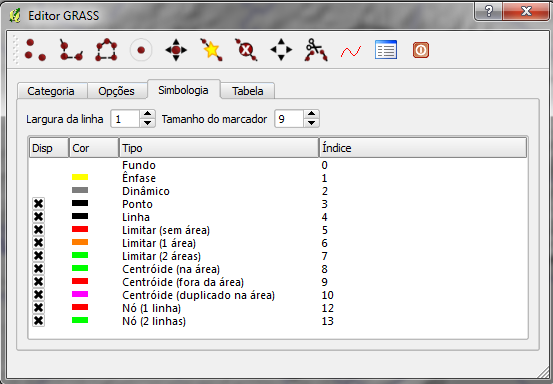
Task: Click the index value 13
Action: pyautogui.click(x=328, y=321)
